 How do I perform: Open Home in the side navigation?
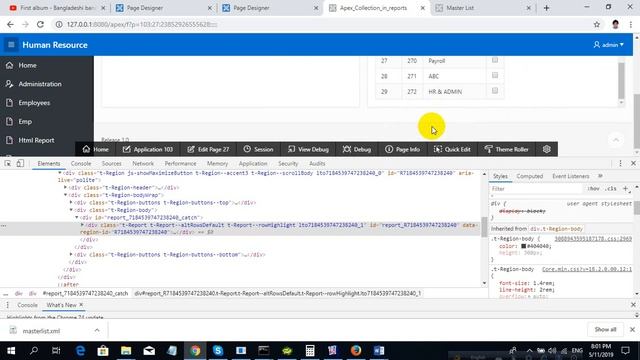click(x=27, y=65)
